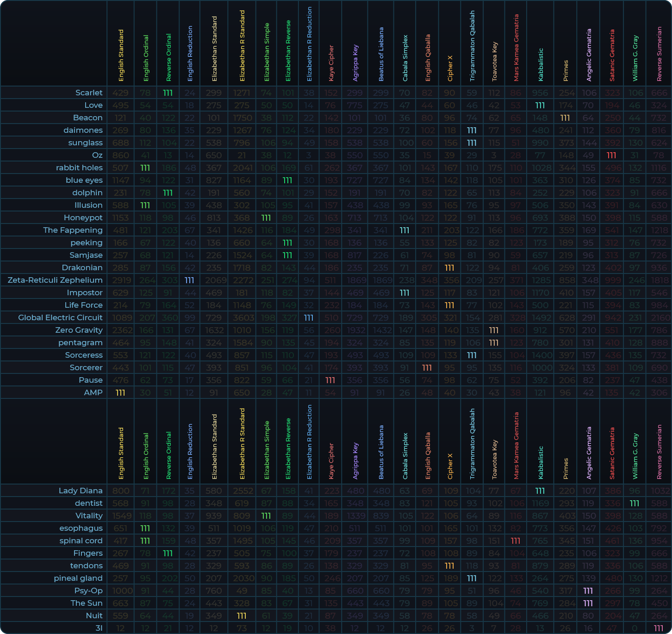The image size is (672, 634).
Task: Click Primes header in the top header row
Action: click(x=565, y=70)
